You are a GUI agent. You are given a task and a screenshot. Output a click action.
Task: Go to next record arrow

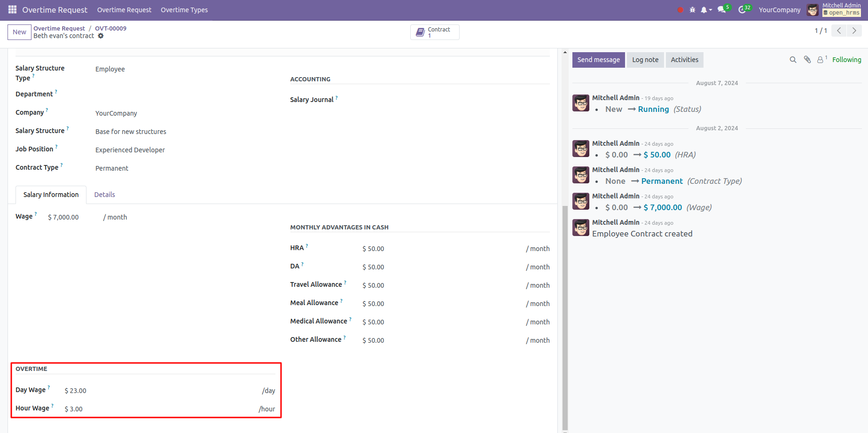pyautogui.click(x=854, y=31)
